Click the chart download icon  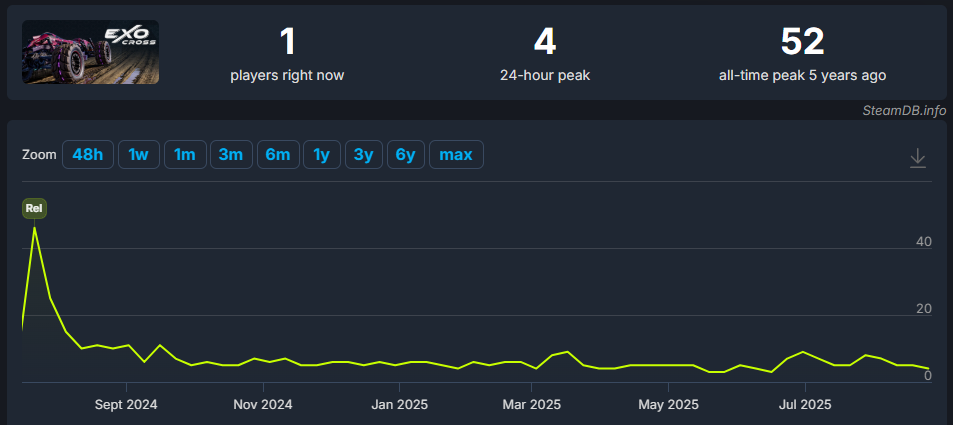click(917, 158)
